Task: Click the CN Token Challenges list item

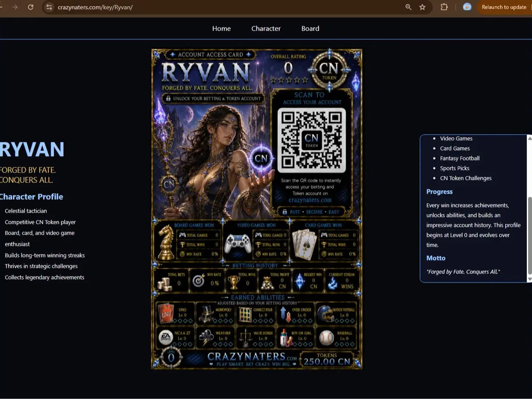Action: coord(466,178)
